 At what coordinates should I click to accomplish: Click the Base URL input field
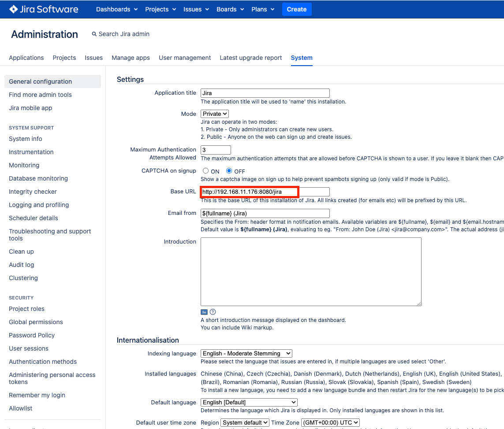pos(265,192)
